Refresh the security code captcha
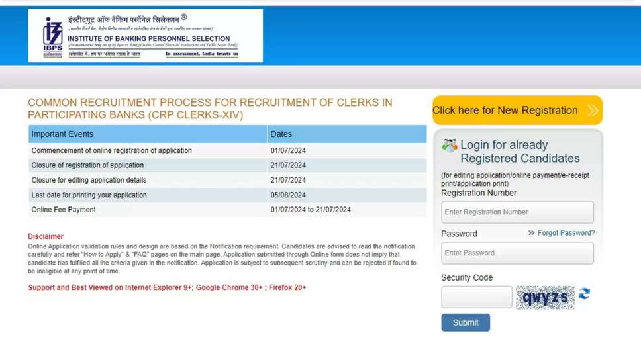The width and height of the screenshot is (641, 364). pyautogui.click(x=584, y=294)
